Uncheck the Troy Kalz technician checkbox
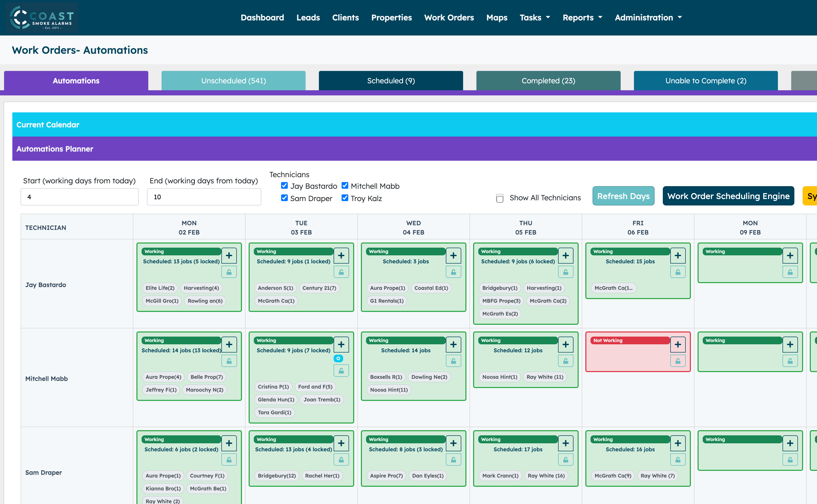This screenshot has height=504, width=817. [345, 198]
